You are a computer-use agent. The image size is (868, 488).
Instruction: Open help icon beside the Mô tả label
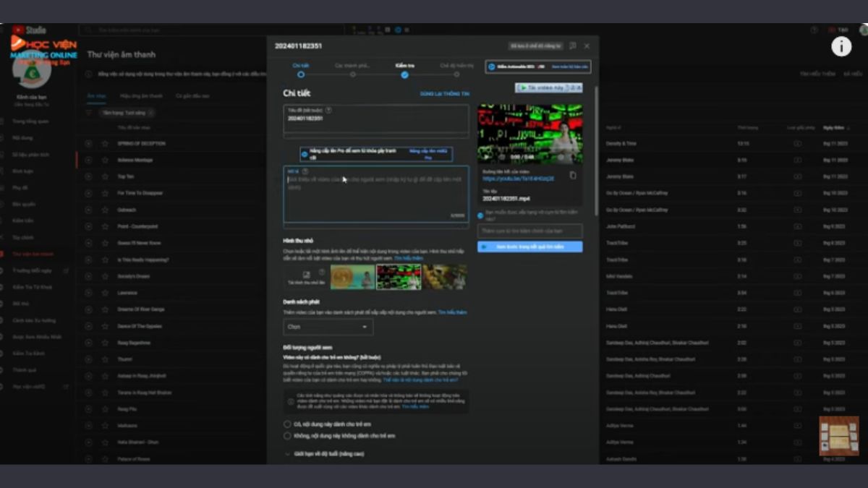point(305,171)
